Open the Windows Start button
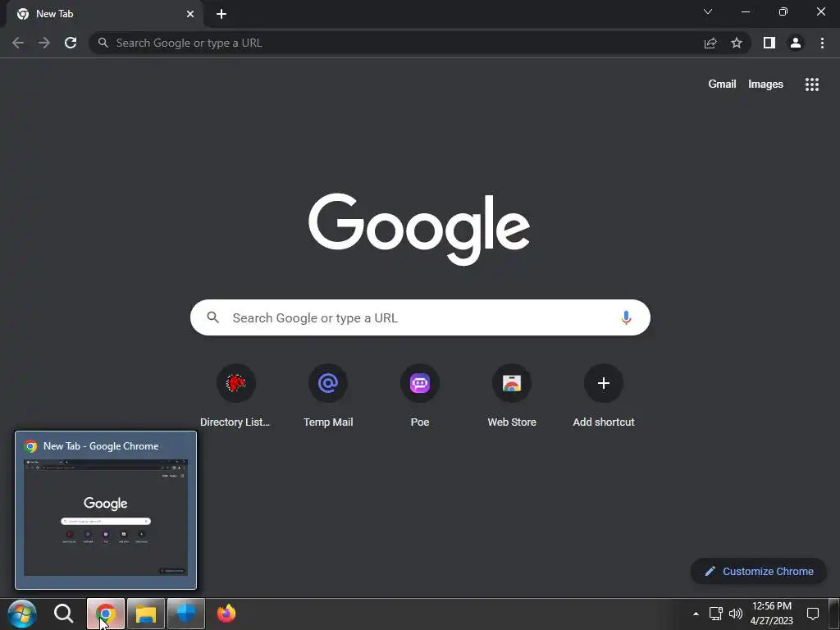Image resolution: width=840 pixels, height=630 pixels. point(22,614)
